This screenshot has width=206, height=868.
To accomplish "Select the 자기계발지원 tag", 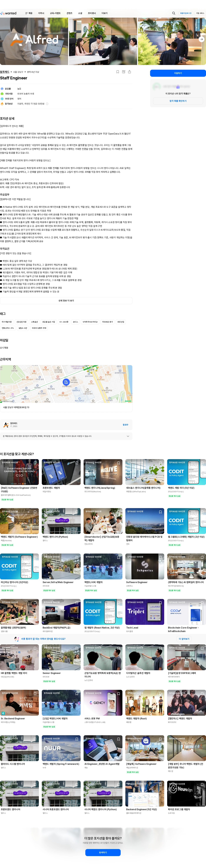I will pos(7,322).
